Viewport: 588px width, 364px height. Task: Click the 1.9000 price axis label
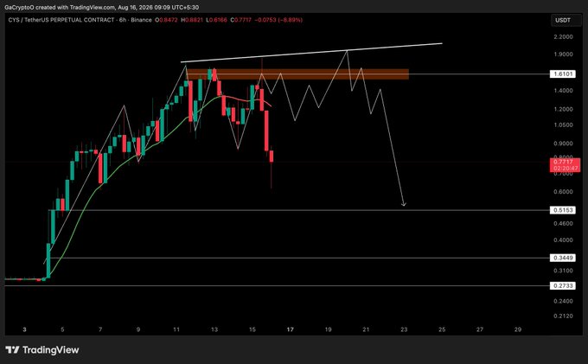click(563, 54)
